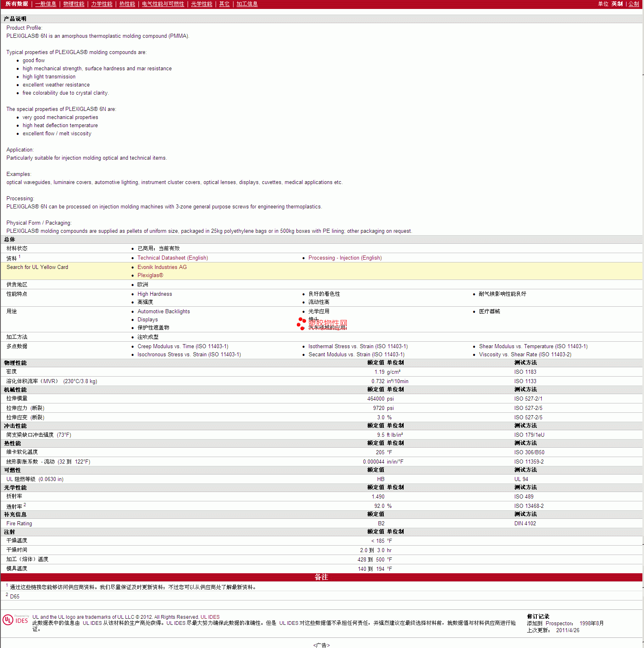Switch to the 物理性能 tab
Screen dimensions: 644x648
click(73, 4)
